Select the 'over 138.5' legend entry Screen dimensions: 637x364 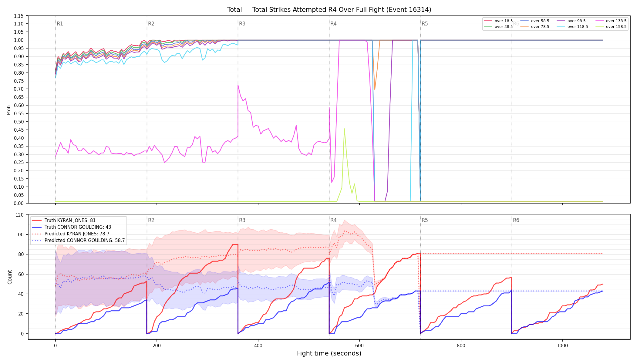(611, 21)
